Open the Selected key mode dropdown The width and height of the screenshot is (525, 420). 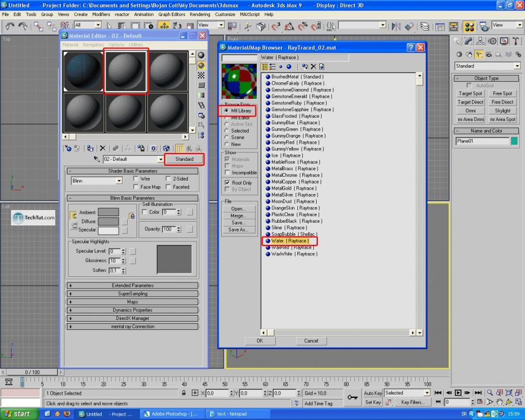[407, 393]
